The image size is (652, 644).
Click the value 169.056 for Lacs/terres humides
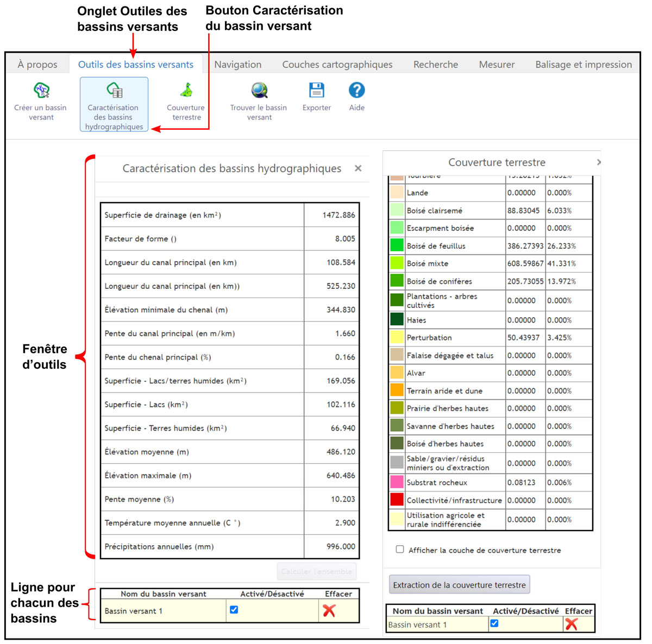coord(341,381)
